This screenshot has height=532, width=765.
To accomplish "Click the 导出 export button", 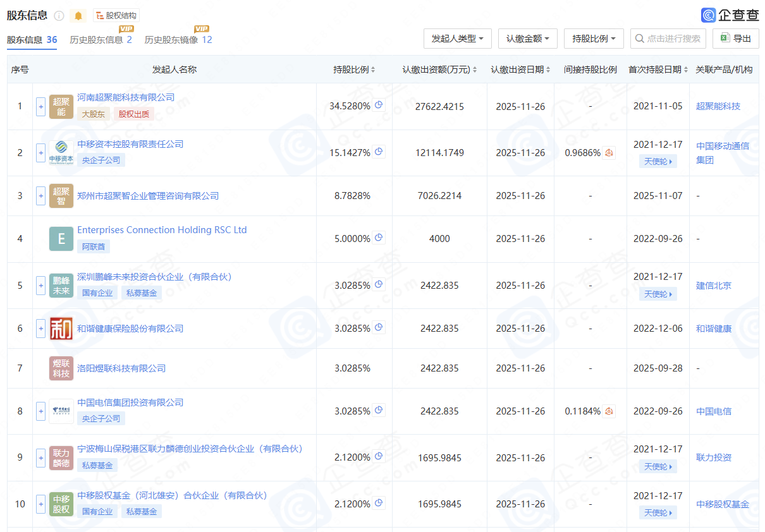I will (x=735, y=39).
